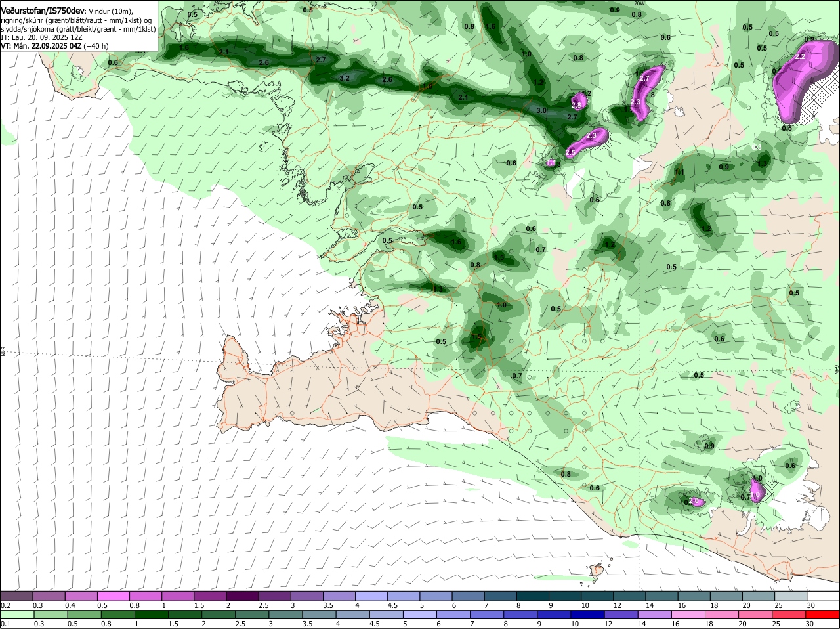
Task: Click the '20W' longitude label
Action: 640,3
